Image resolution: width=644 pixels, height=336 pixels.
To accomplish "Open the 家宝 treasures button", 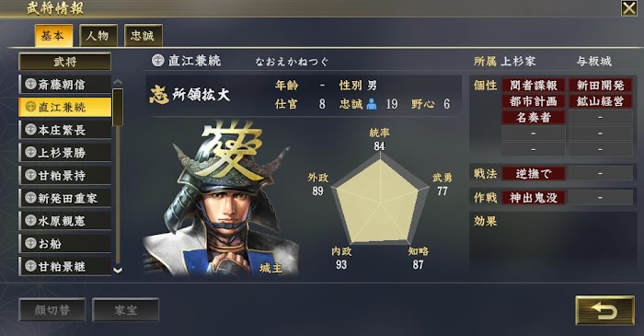I will [x=125, y=309].
